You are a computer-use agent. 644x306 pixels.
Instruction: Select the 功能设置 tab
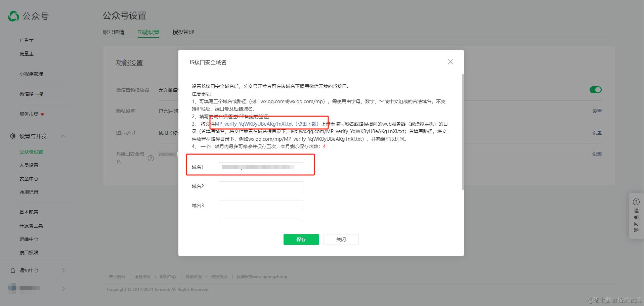tap(148, 32)
